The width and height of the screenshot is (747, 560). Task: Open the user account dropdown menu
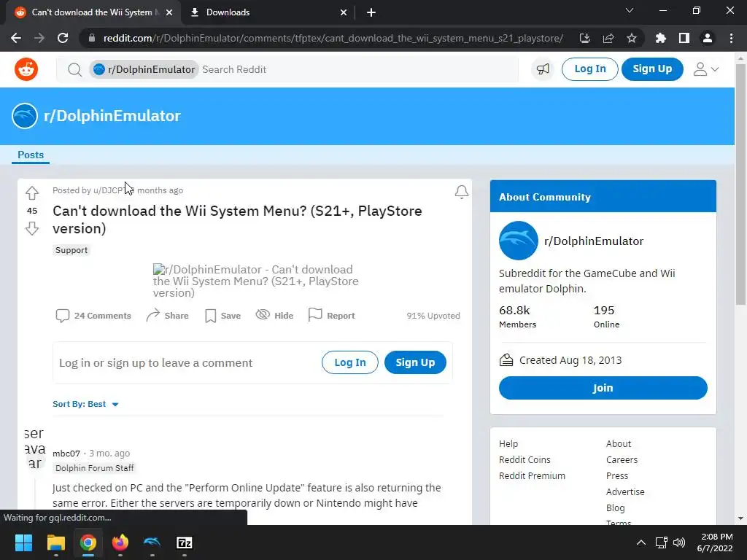(706, 69)
